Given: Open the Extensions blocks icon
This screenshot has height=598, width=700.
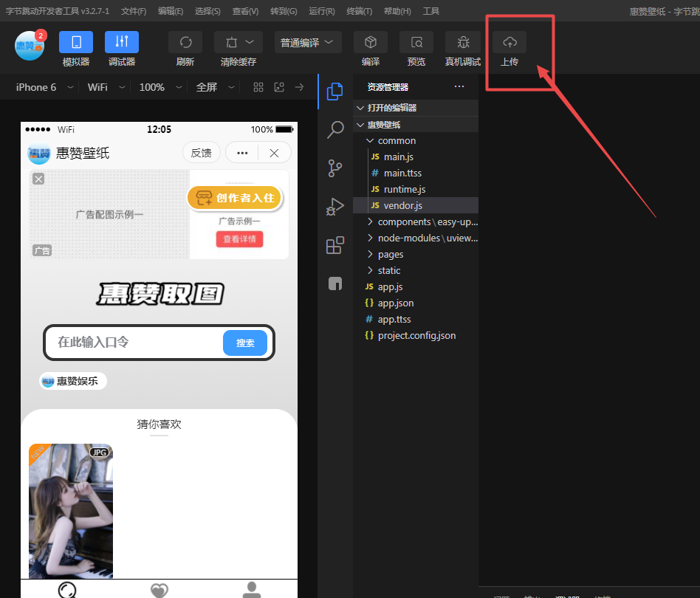Looking at the screenshot, I should (334, 245).
